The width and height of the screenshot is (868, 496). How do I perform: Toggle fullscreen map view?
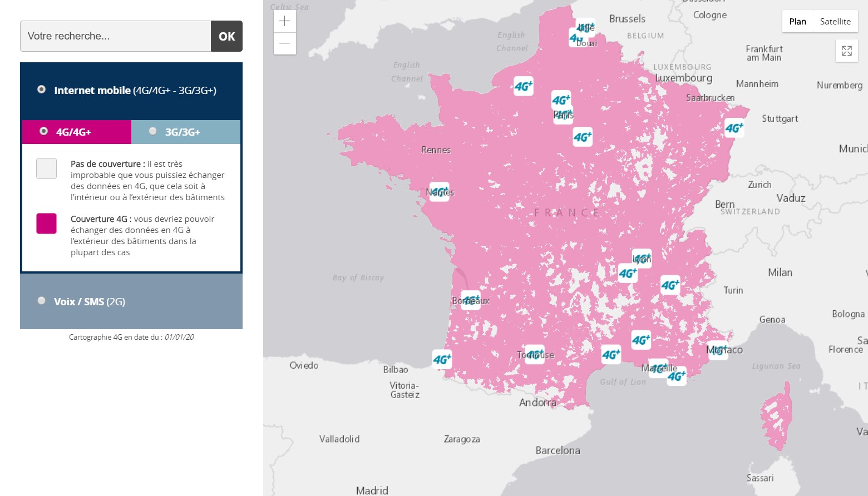click(847, 51)
